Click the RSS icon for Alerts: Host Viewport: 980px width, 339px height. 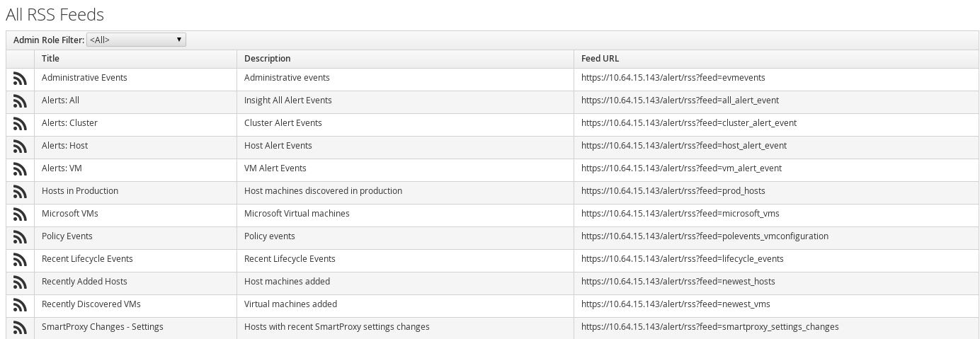(20, 146)
